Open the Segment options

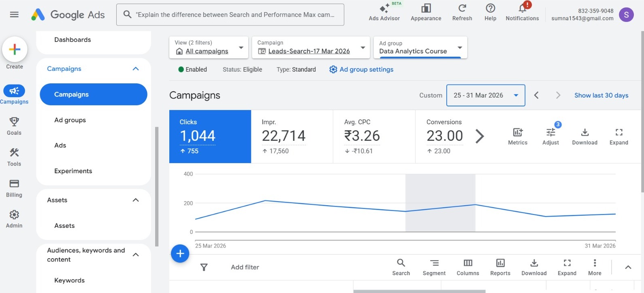(434, 267)
